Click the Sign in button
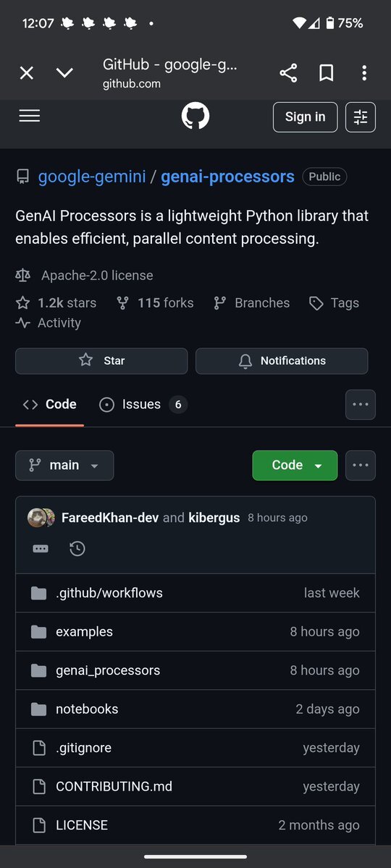 (305, 117)
